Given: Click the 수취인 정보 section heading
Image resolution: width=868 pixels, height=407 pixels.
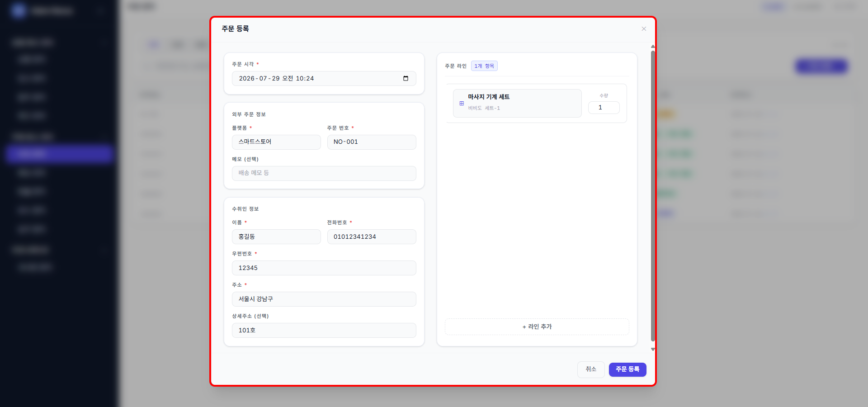Looking at the screenshot, I should (245, 209).
